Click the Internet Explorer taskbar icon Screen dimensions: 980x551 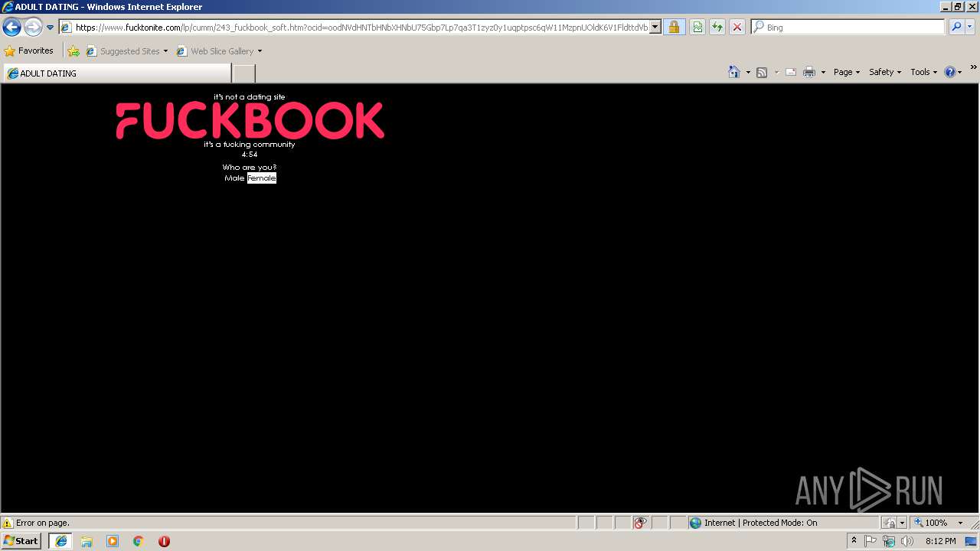(x=61, y=541)
